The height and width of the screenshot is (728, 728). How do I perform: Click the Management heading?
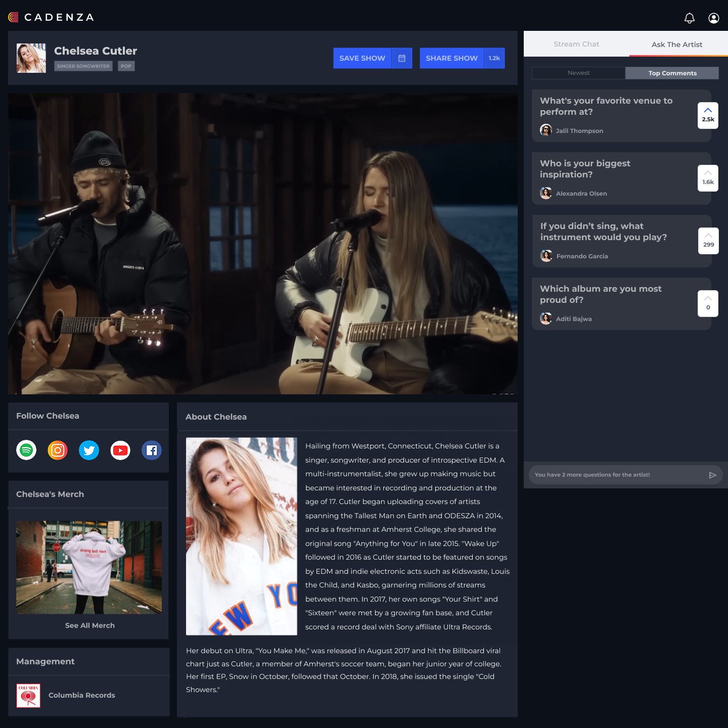pos(45,661)
